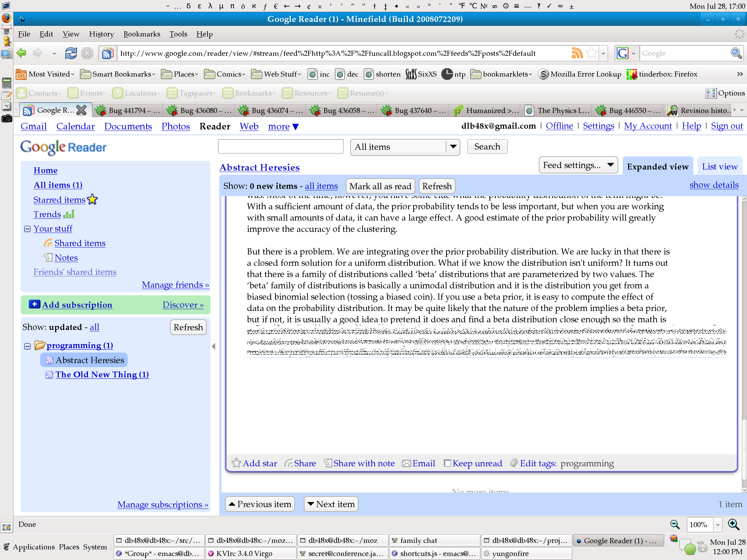Open the All items search scope dropdown
The height and width of the screenshot is (560, 747).
(x=405, y=147)
